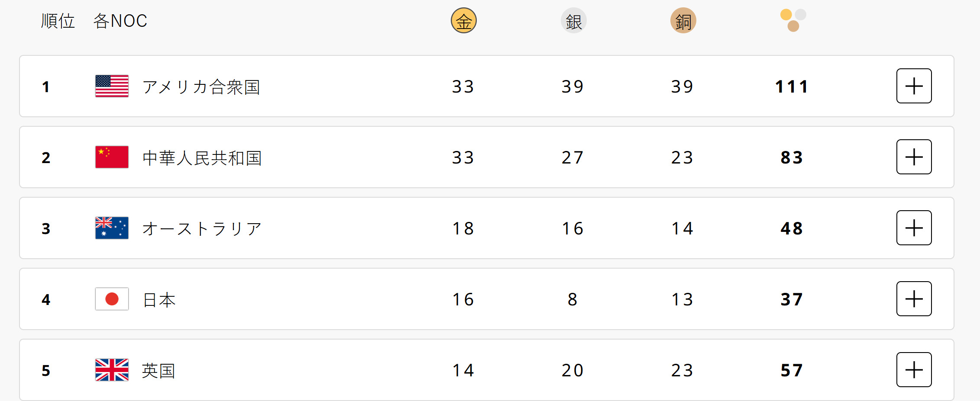
Task: Expand the 中華人民共和国 row with plus button
Action: point(914,157)
